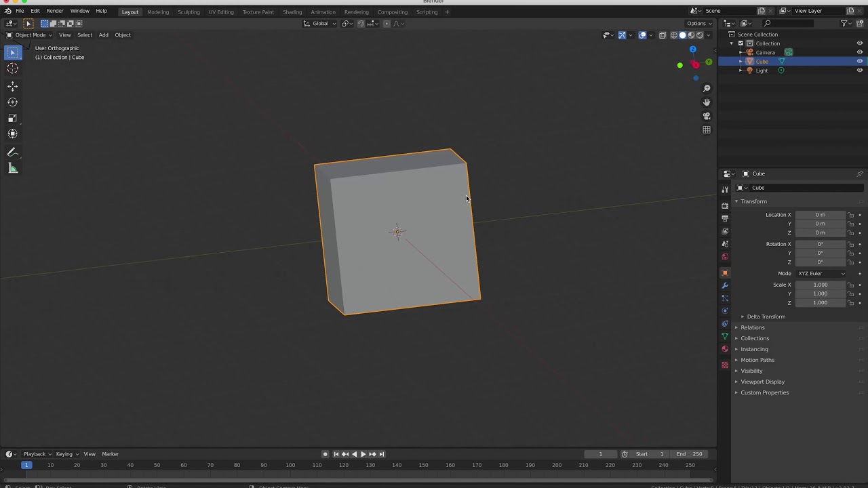Open the viewport Add menu
The height and width of the screenshot is (488, 868).
(x=103, y=35)
